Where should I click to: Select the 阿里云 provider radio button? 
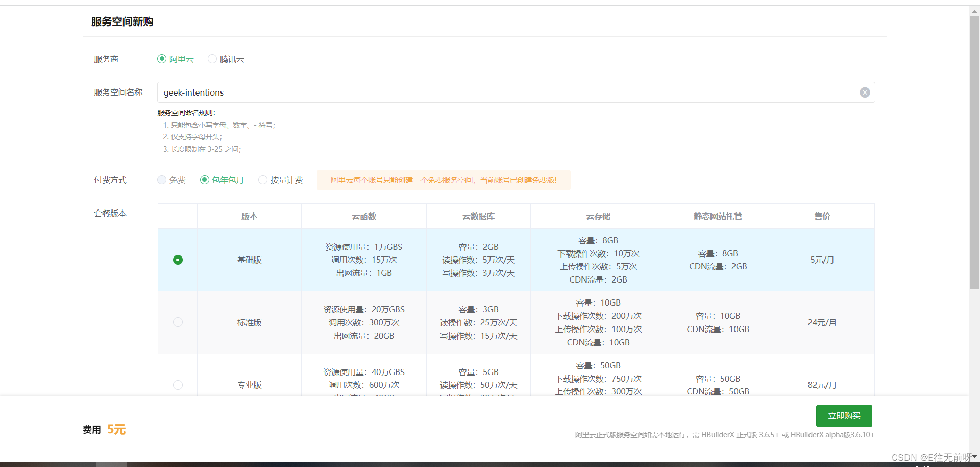pyautogui.click(x=162, y=59)
